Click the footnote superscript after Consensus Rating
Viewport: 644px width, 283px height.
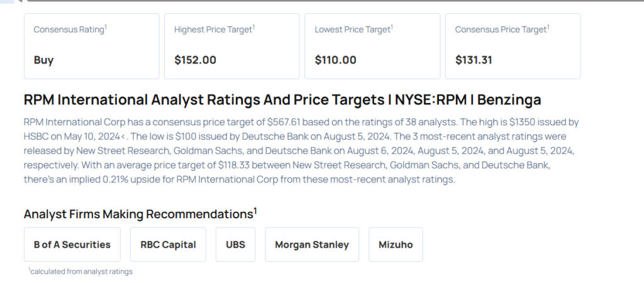pos(106,27)
